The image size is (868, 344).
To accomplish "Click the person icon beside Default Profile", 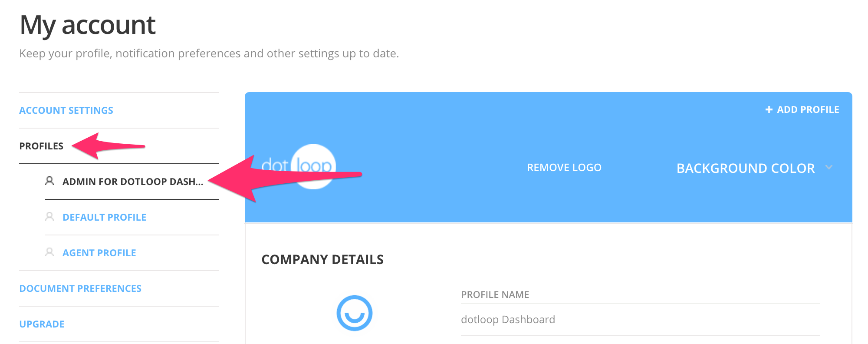I will coord(49,217).
